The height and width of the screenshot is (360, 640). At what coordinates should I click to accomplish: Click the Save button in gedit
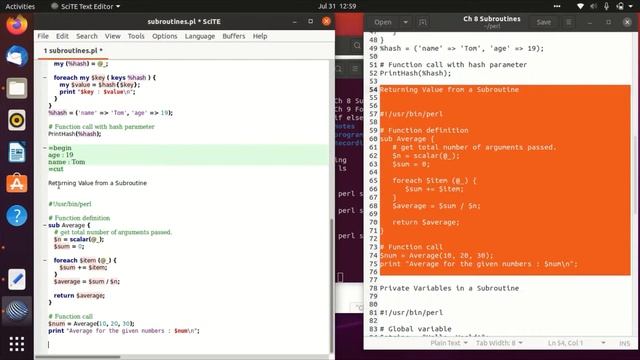point(543,22)
